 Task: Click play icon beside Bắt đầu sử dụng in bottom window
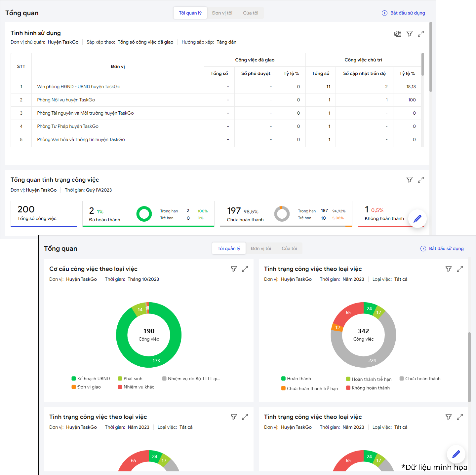tap(423, 248)
